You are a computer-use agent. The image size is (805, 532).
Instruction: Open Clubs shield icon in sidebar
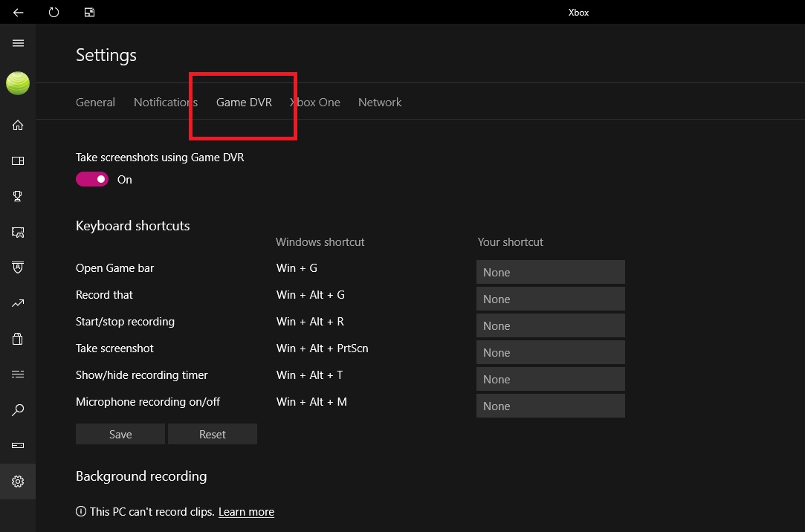click(18, 267)
